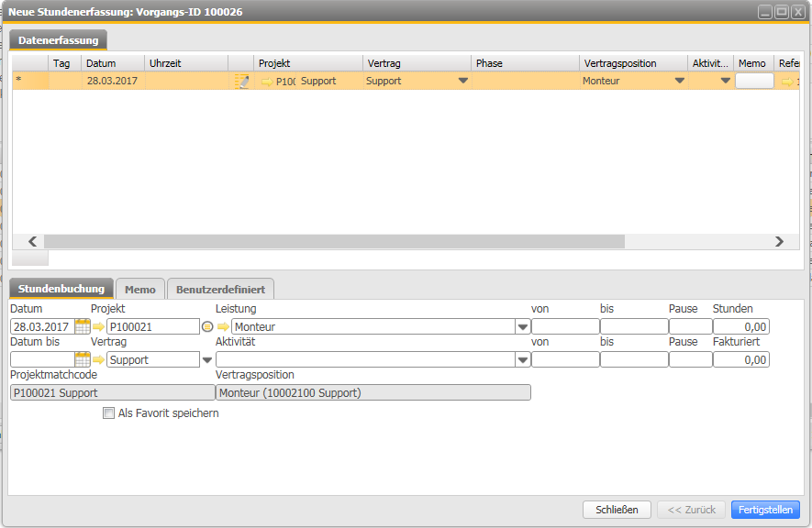Expand the Leistung dropdown
Image resolution: width=812 pixels, height=528 pixels.
[x=522, y=326]
